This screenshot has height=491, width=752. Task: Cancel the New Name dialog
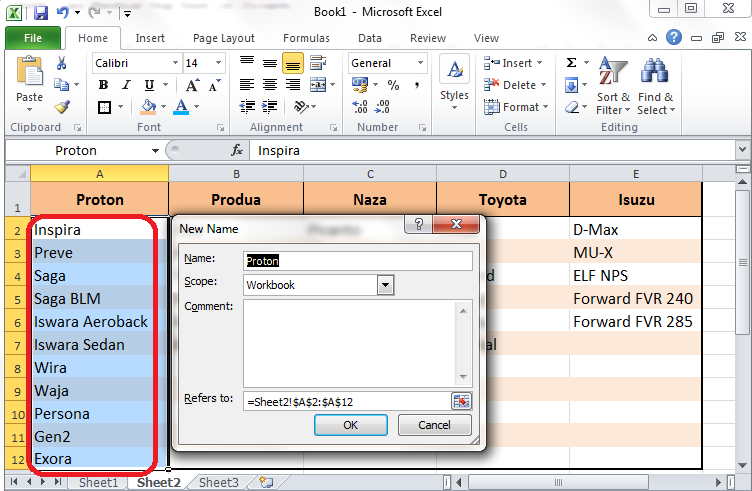pyautogui.click(x=435, y=425)
